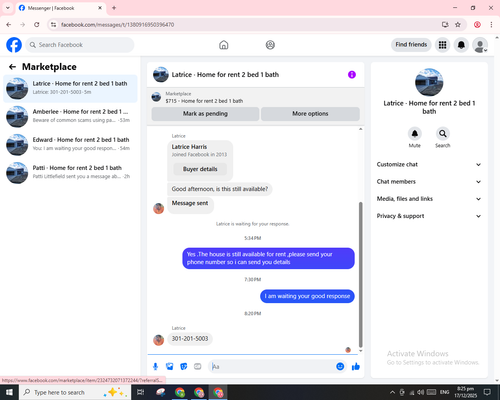This screenshot has width=500, height=400.
Task: Click the 301-201-5003 message bubble
Action: pyautogui.click(x=190, y=339)
